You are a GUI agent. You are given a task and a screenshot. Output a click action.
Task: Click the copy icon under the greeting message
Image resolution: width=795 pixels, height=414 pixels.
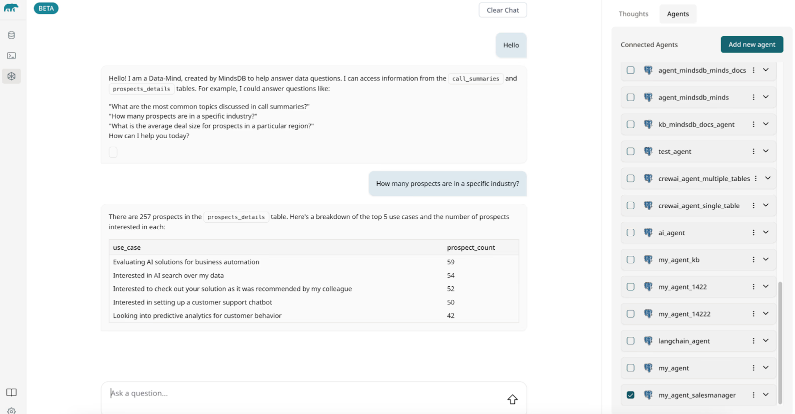(x=113, y=152)
